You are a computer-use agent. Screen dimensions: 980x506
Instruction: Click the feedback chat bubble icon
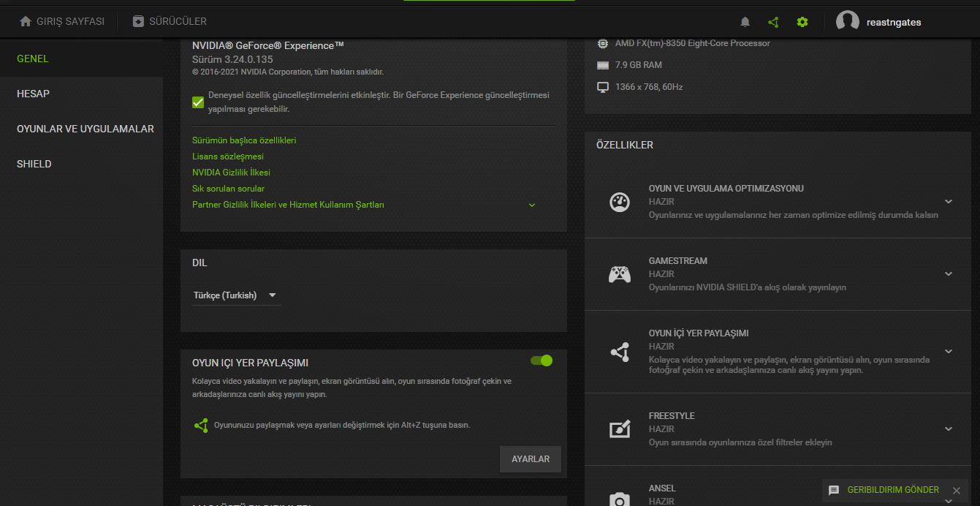coord(834,490)
